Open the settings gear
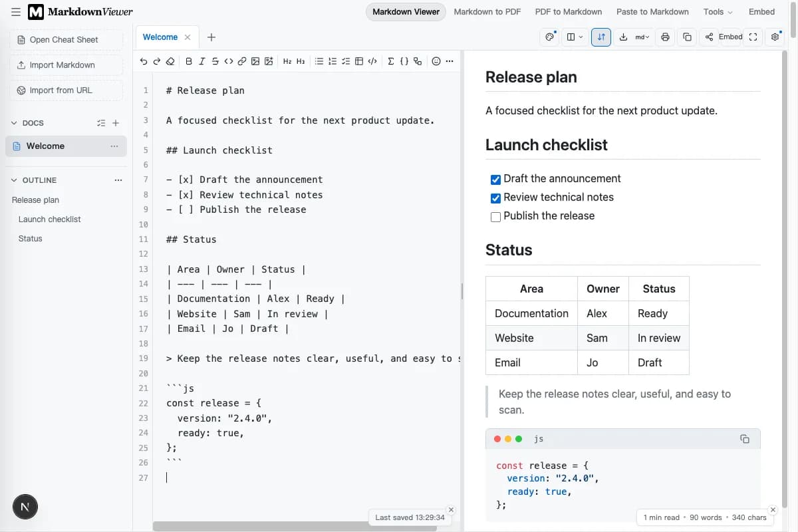This screenshot has width=798, height=532. [775, 37]
